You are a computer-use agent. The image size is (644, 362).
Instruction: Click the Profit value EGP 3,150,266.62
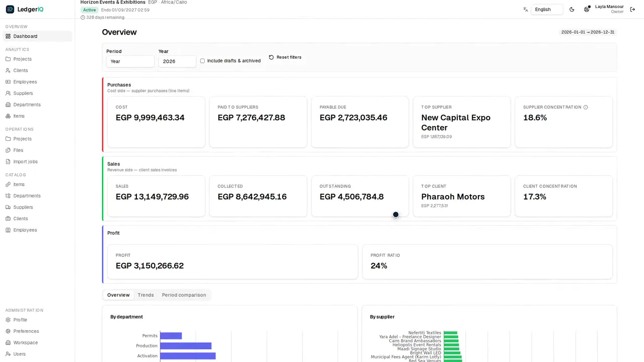point(150,265)
